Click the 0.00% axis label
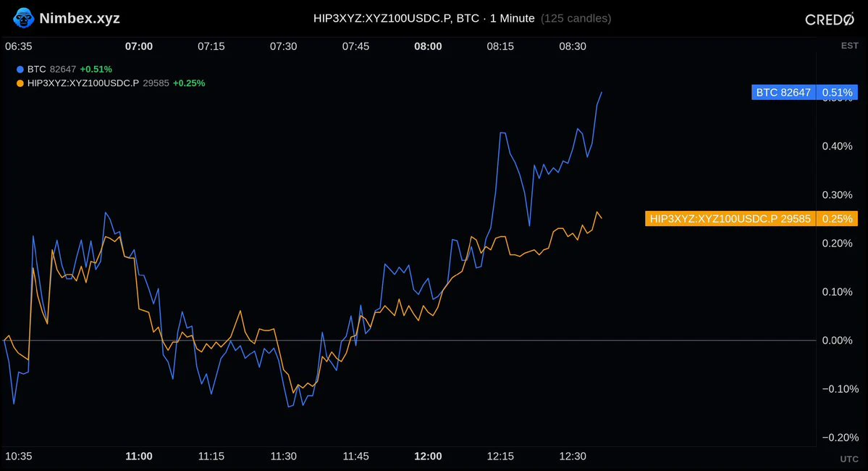Image resolution: width=868 pixels, height=471 pixels. click(x=837, y=341)
